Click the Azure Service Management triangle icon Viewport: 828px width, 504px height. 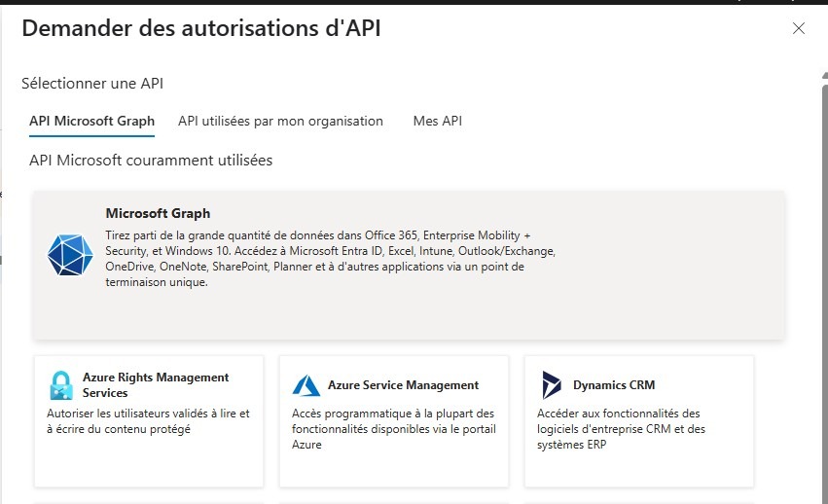(x=306, y=385)
